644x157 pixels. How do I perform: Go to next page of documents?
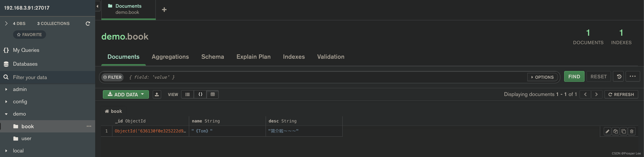(596, 94)
